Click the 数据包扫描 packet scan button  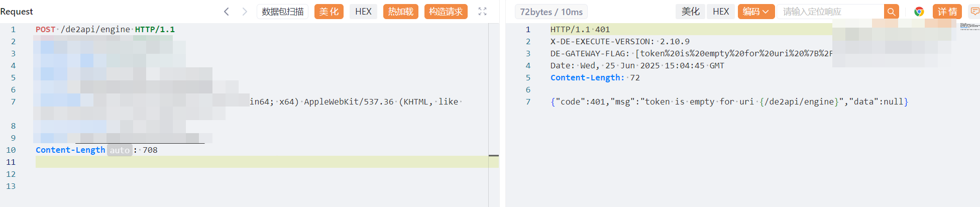pyautogui.click(x=282, y=12)
